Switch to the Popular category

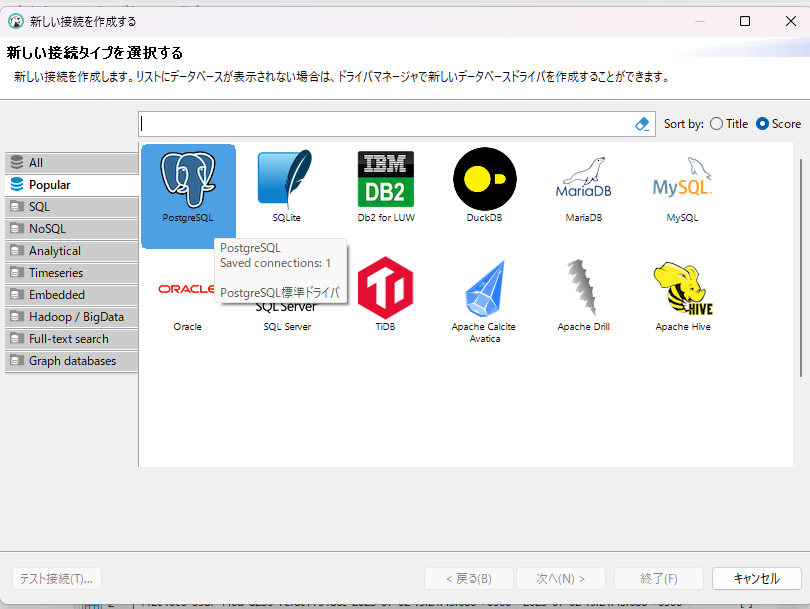pos(72,185)
